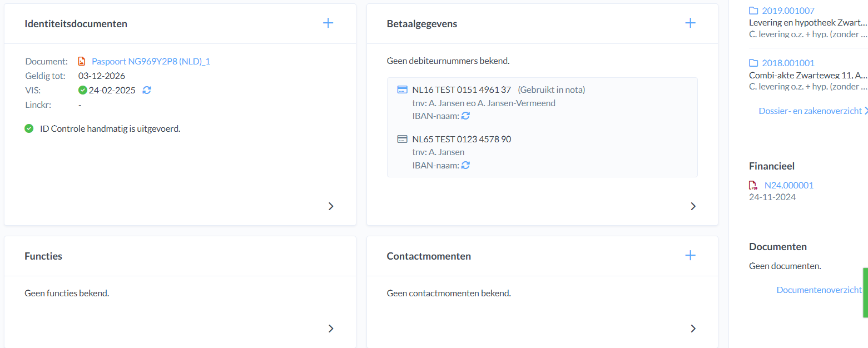This screenshot has height=348, width=868.
Task: Open Paspoort NG969Y2P8 (NLD)_1 document link
Action: 151,62
